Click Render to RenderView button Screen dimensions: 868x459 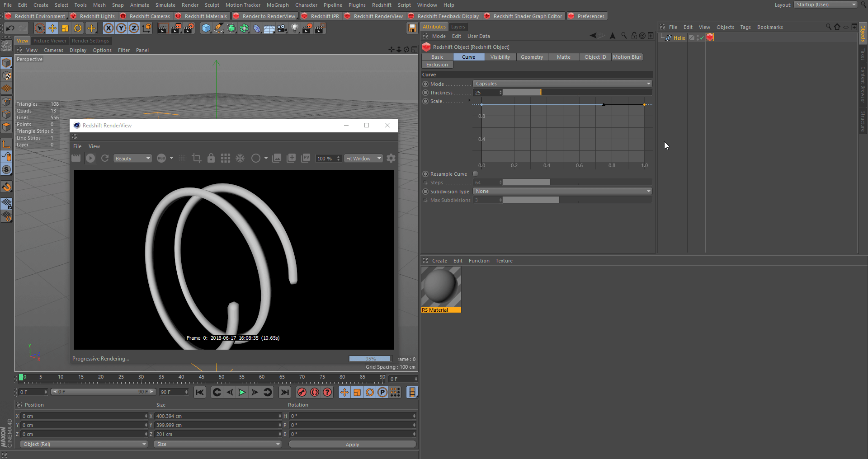tap(264, 16)
